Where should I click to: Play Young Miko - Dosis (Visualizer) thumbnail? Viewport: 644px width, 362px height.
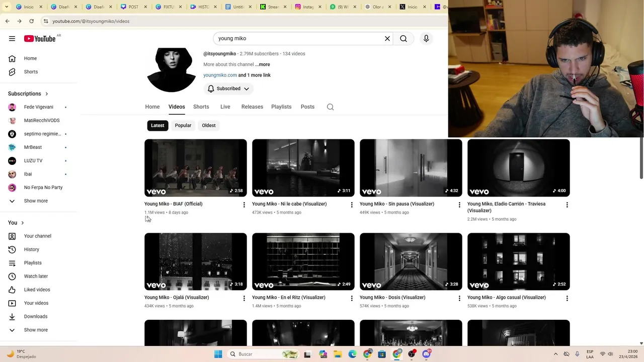pyautogui.click(x=411, y=261)
